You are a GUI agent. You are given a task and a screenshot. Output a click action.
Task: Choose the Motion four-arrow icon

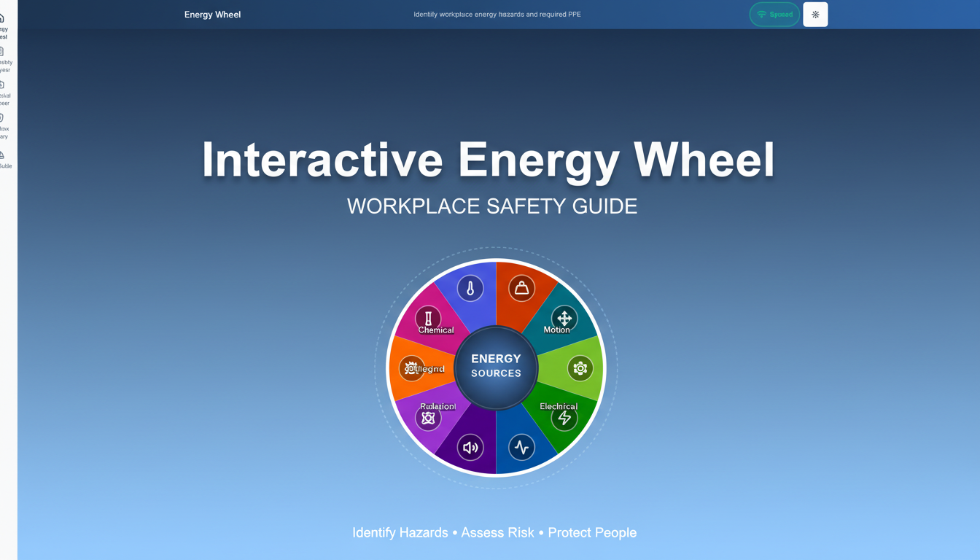pyautogui.click(x=564, y=319)
